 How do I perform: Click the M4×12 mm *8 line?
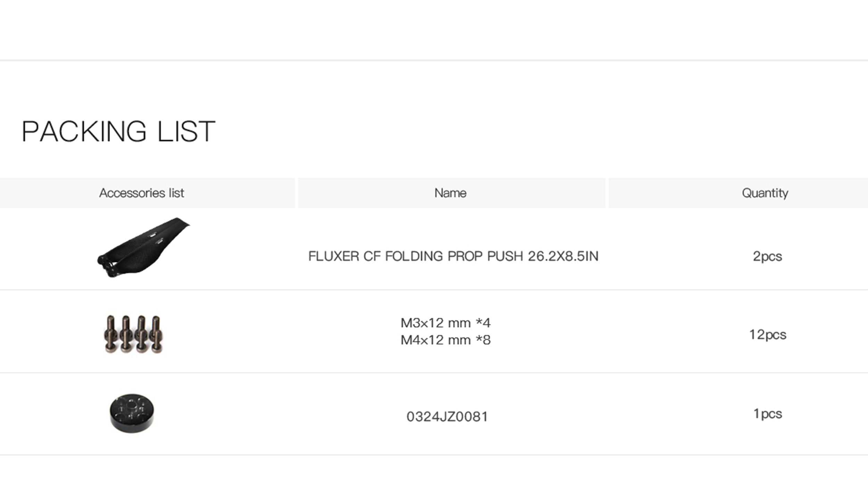point(445,340)
